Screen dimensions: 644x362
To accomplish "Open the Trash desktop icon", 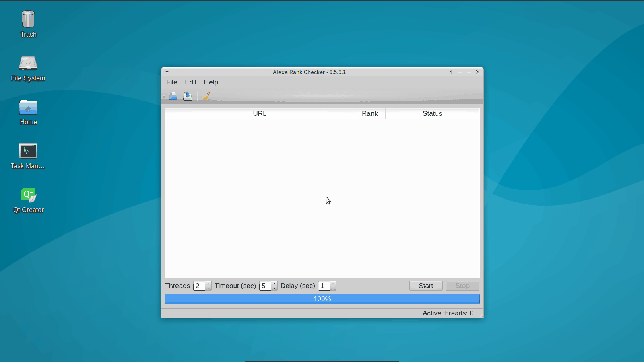I will tap(28, 24).
